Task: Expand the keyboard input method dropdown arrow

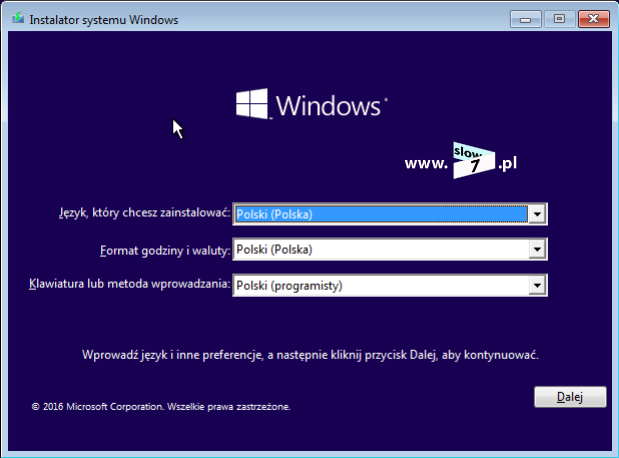Action: coord(537,285)
